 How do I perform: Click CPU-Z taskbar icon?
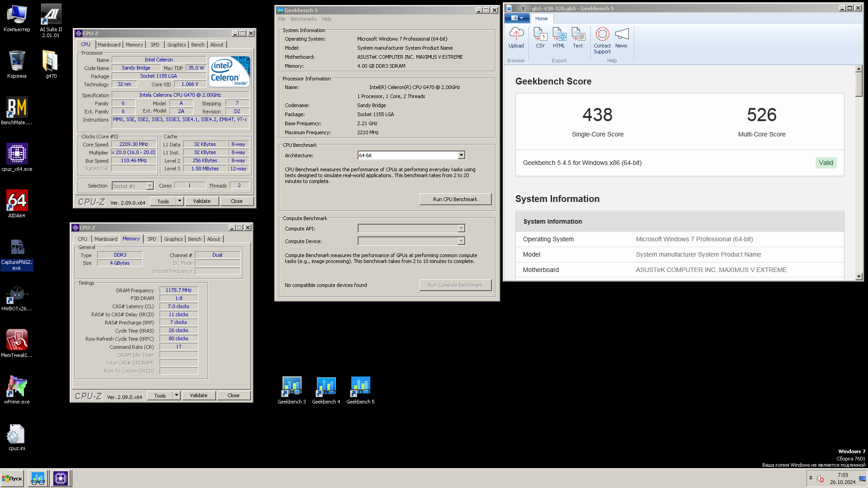click(x=61, y=478)
